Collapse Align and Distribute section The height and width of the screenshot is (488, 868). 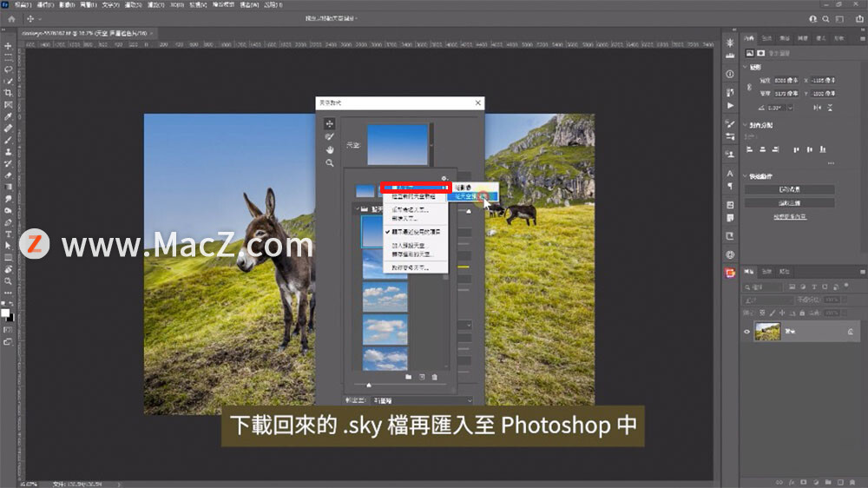click(x=745, y=125)
